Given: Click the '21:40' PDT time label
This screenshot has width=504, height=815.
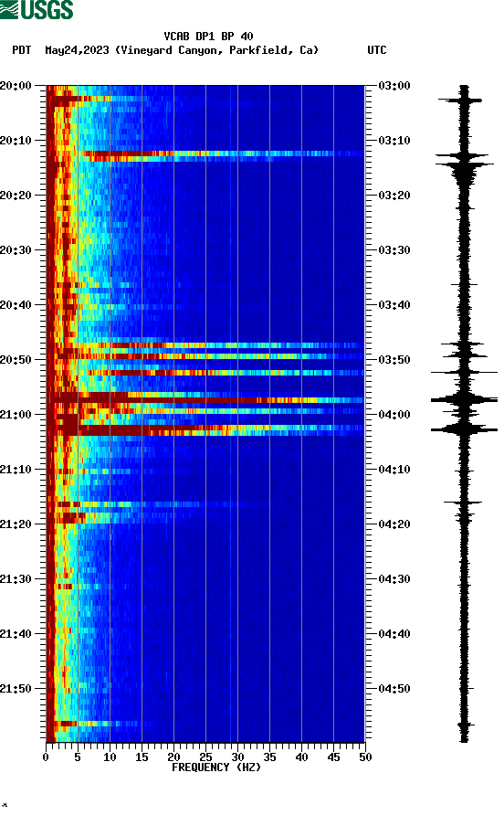Looking at the screenshot, I should click(x=16, y=634).
